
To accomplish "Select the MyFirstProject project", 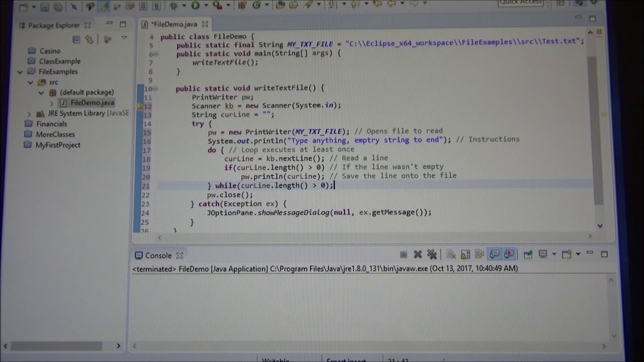I will 58,145.
